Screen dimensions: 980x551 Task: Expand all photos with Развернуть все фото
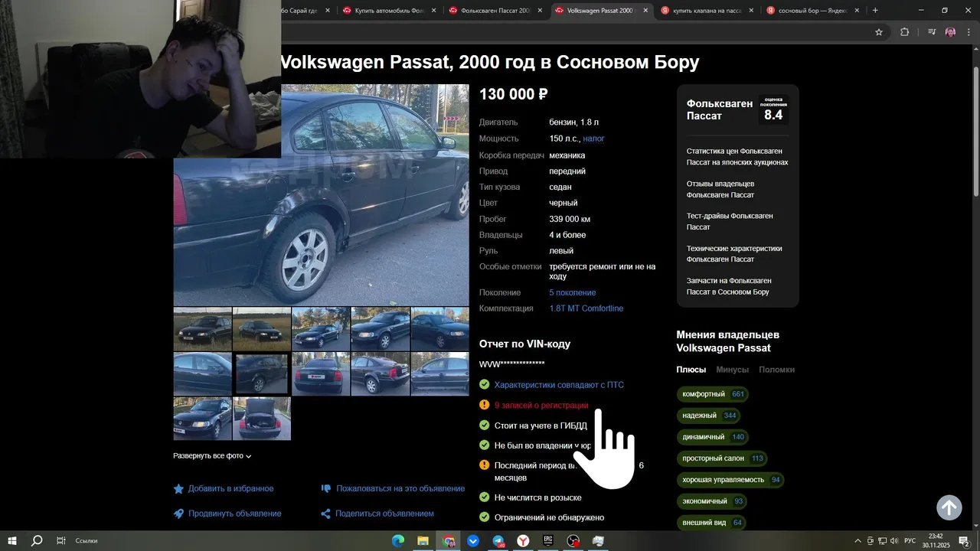[212, 456]
